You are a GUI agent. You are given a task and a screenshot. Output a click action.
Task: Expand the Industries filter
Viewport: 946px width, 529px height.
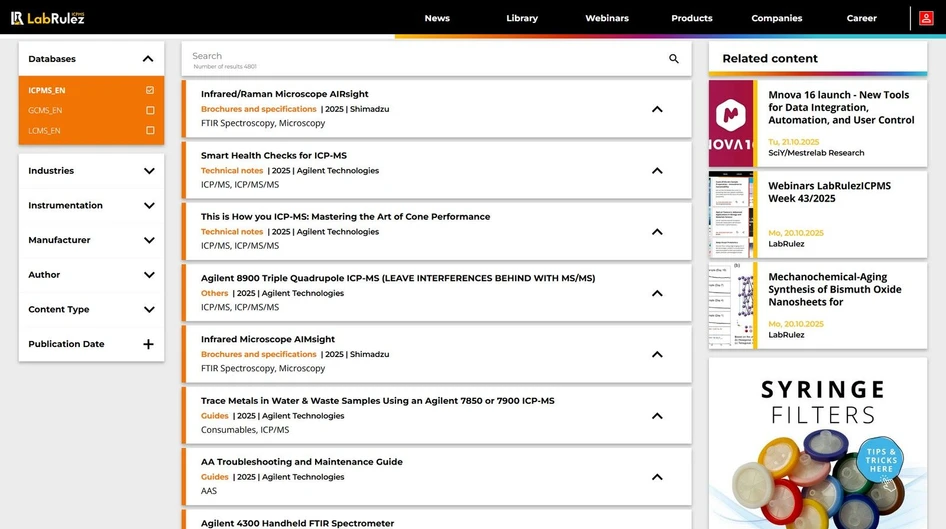tap(149, 171)
